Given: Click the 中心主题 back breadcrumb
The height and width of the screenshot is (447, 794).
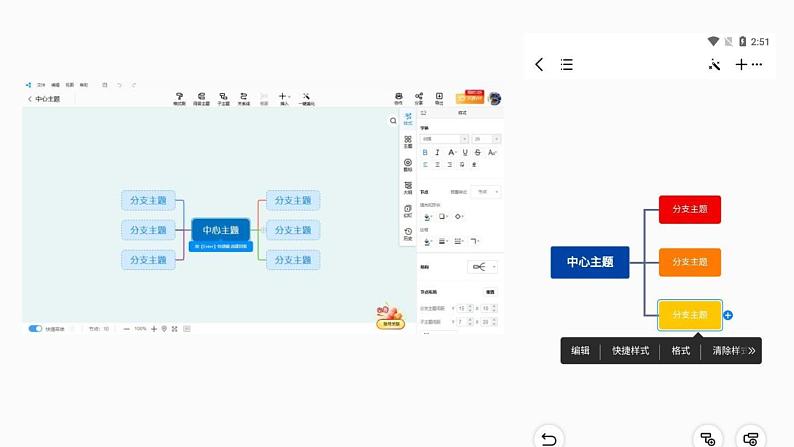Looking at the screenshot, I should point(44,99).
